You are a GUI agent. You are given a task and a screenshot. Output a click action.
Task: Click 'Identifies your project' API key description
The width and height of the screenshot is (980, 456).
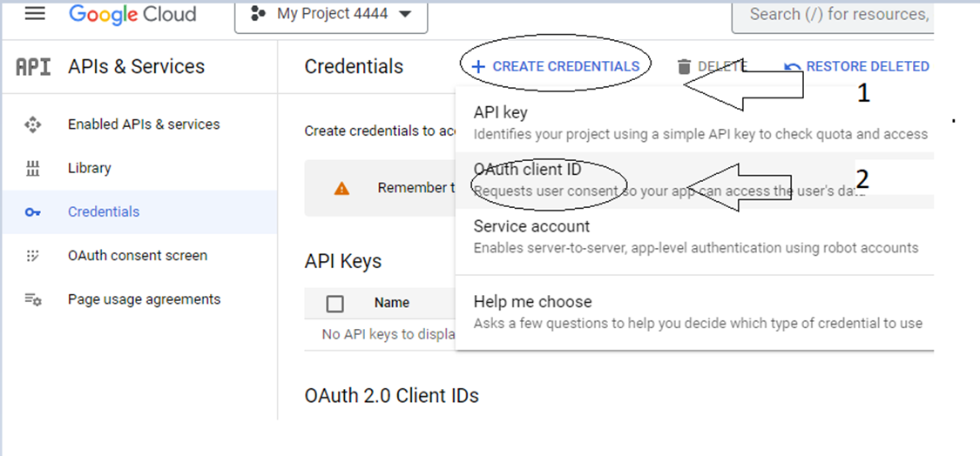(x=700, y=134)
